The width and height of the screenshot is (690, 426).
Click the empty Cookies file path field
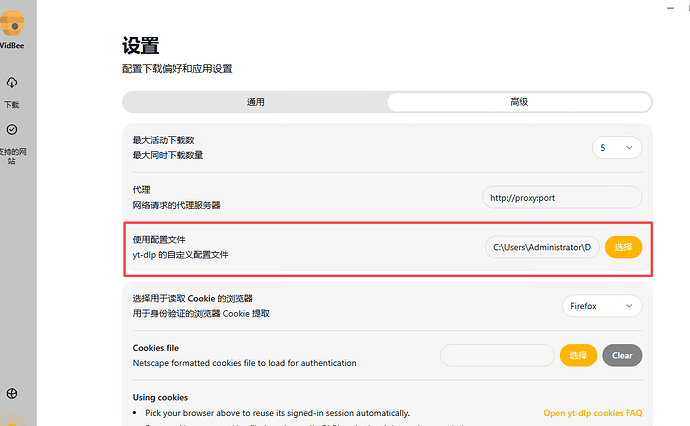click(497, 355)
